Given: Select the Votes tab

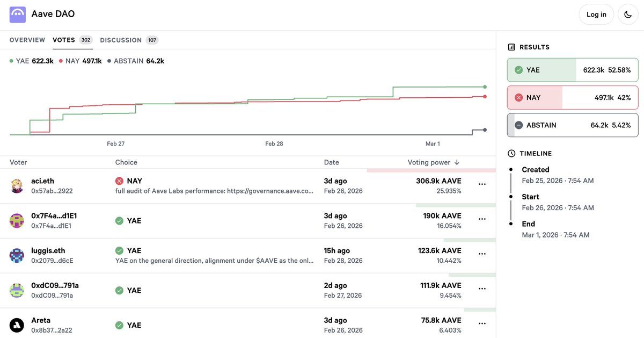Looking at the screenshot, I should pos(64,40).
